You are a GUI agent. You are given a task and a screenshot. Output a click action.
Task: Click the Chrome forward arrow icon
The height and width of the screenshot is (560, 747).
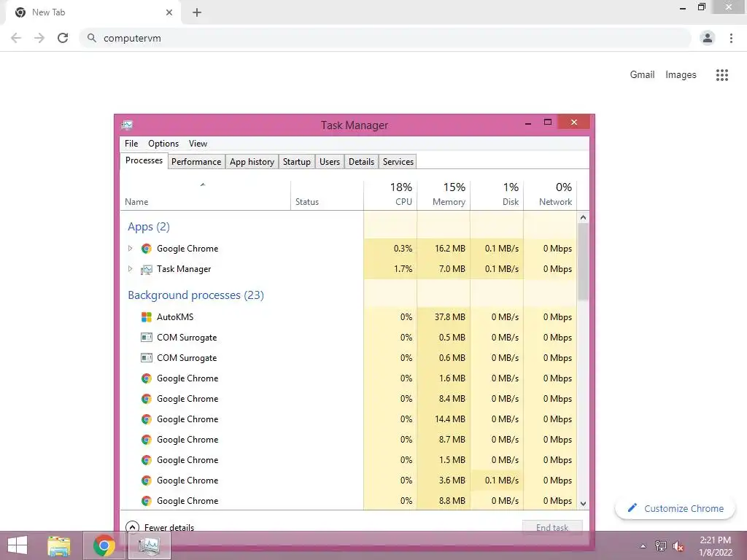(x=39, y=38)
